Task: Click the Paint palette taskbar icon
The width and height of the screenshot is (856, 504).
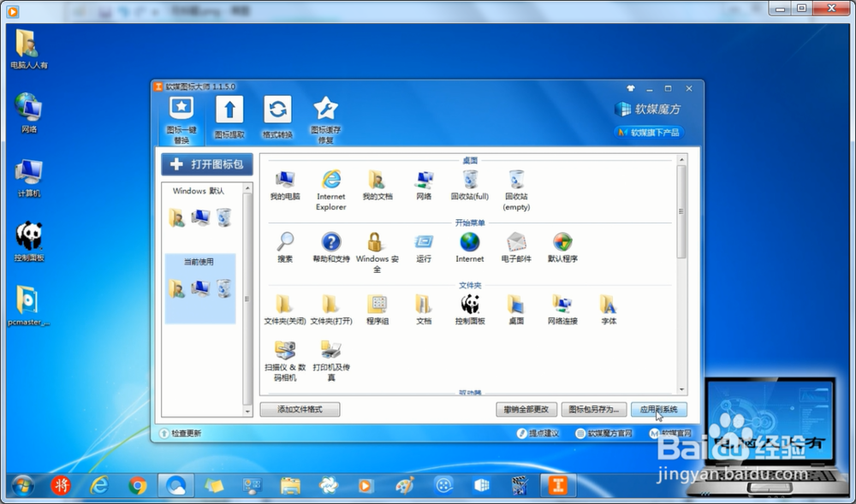Action: (405, 485)
